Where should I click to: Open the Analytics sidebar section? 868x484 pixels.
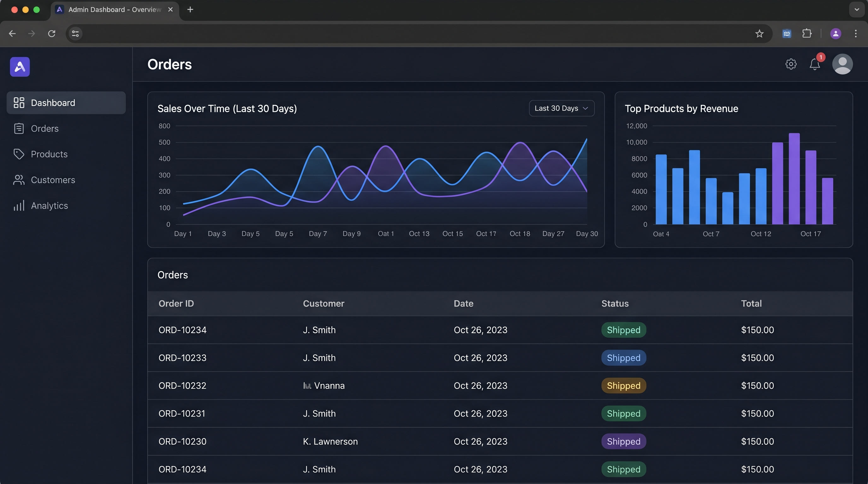[x=66, y=206]
